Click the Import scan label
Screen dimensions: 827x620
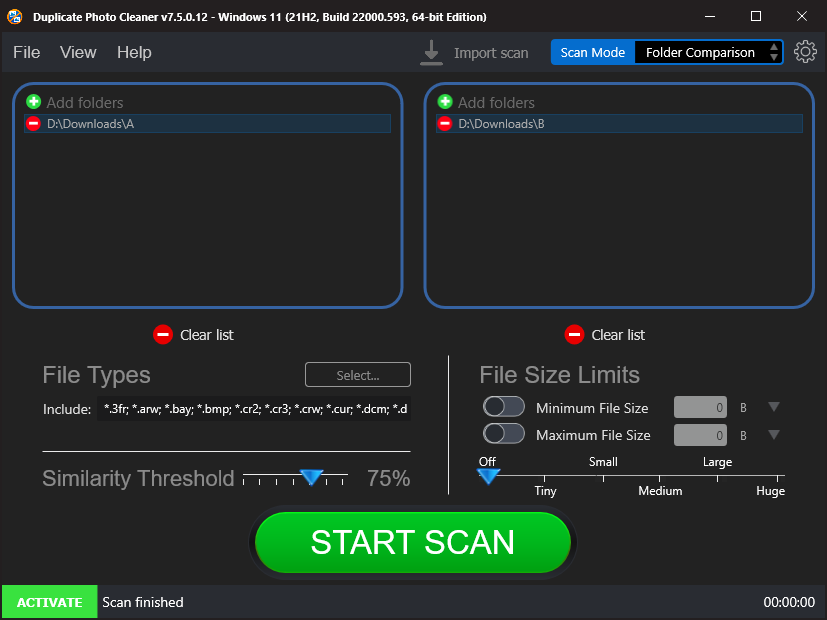click(x=491, y=53)
